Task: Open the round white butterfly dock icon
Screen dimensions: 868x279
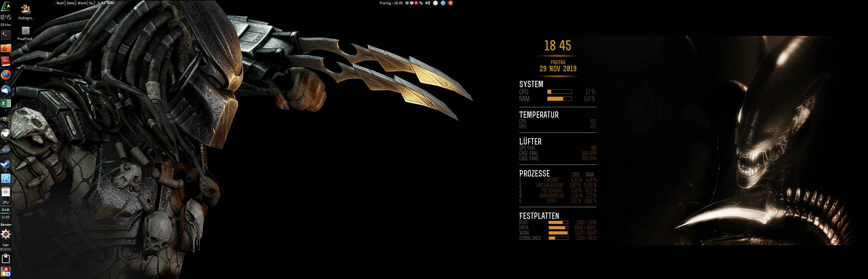Action: point(6,134)
